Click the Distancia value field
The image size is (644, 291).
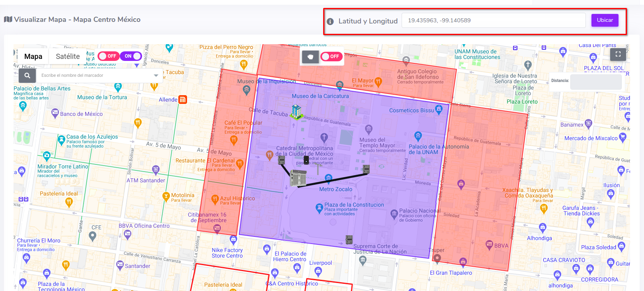click(x=595, y=82)
